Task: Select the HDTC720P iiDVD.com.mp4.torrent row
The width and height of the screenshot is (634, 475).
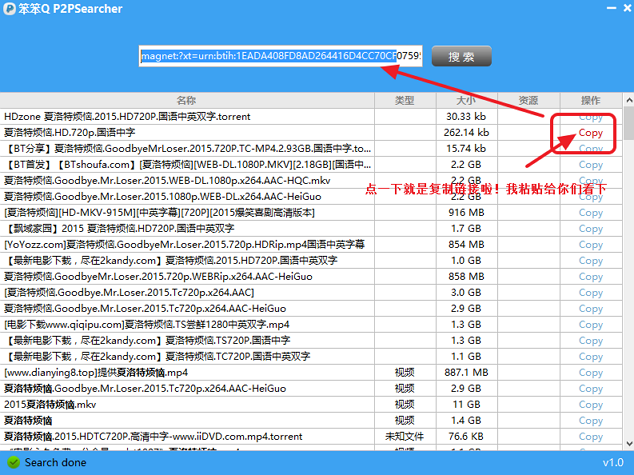Action: 311,437
